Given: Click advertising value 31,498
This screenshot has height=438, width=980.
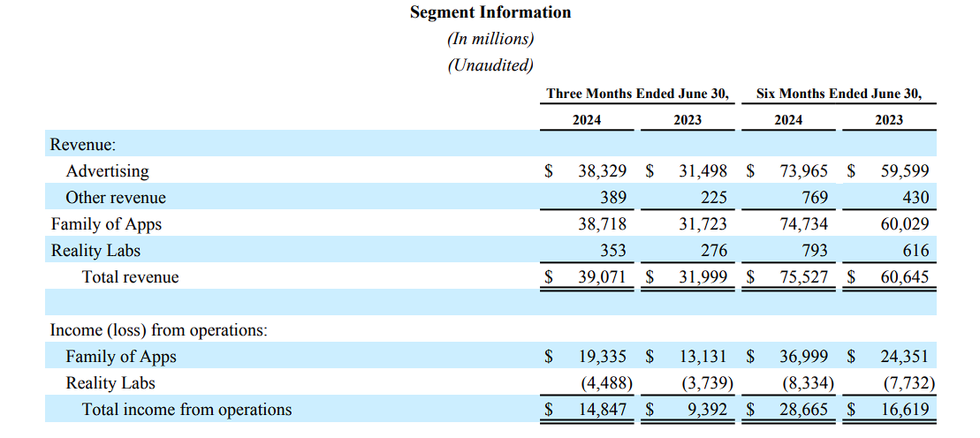Looking at the screenshot, I should coord(703,171).
